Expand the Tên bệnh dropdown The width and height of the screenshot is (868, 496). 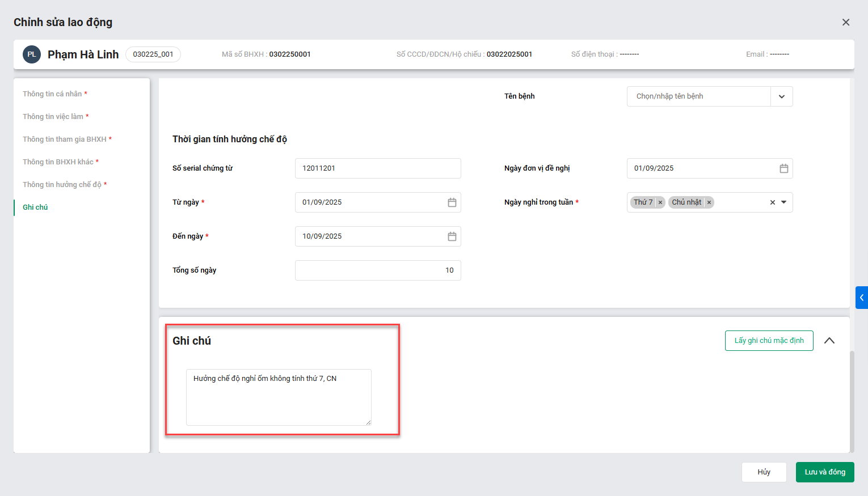click(781, 96)
